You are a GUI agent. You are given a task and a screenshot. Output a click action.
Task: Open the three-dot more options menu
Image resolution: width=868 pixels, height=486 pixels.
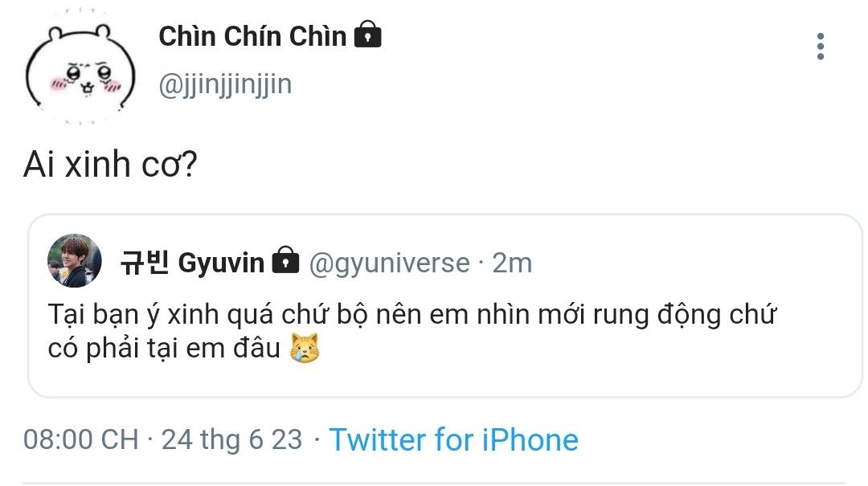820,47
